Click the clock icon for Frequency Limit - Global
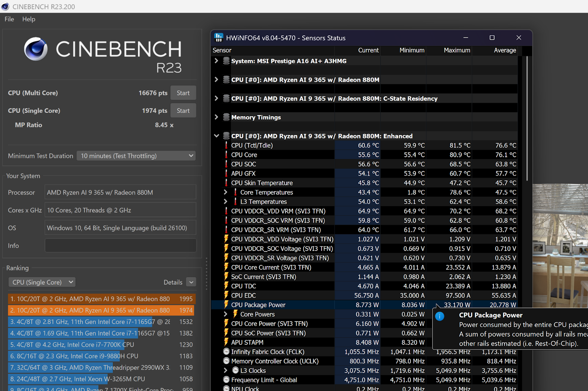The height and width of the screenshot is (391, 588). coord(226,380)
